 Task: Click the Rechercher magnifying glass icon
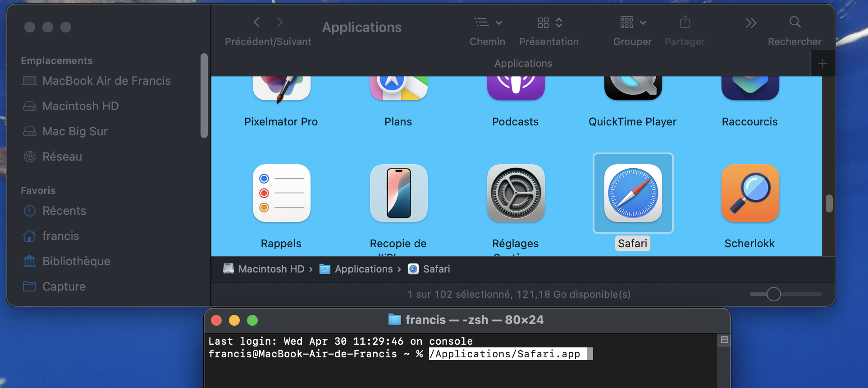(795, 22)
